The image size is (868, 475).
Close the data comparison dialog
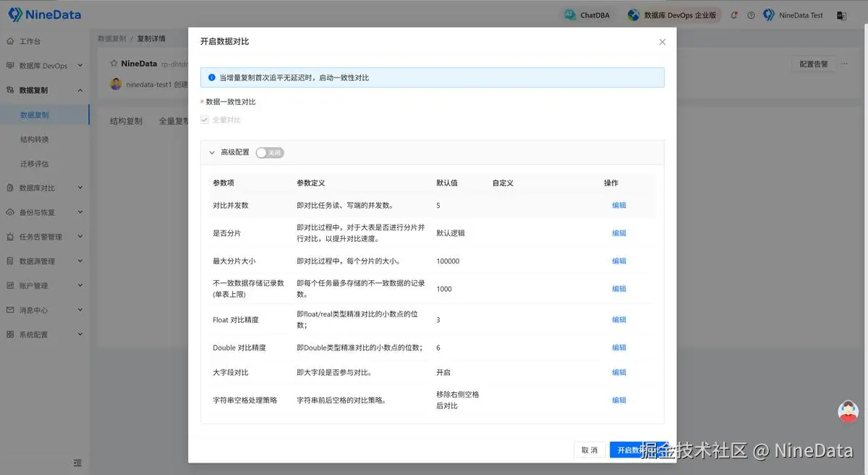[x=662, y=42]
